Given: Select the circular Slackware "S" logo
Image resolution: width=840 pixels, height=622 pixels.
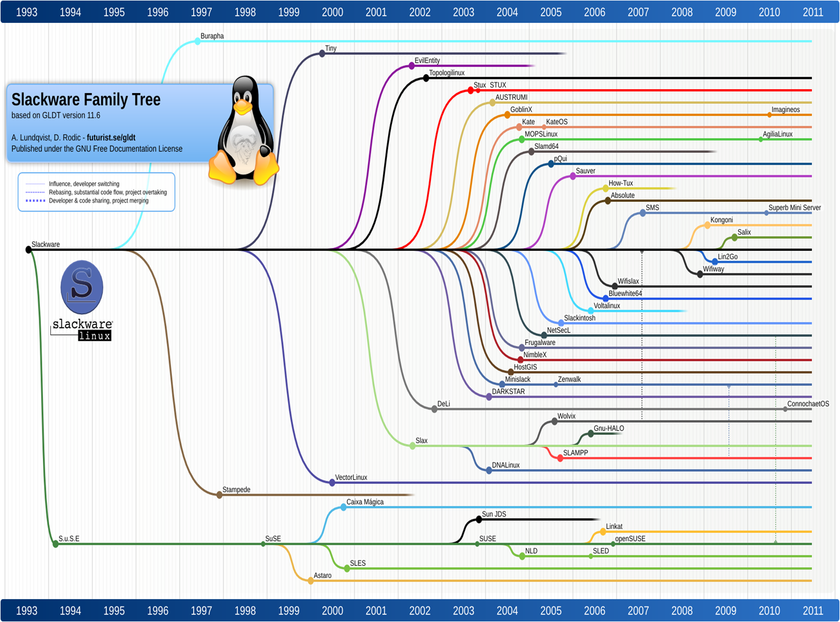Looking at the screenshot, I should (81, 288).
